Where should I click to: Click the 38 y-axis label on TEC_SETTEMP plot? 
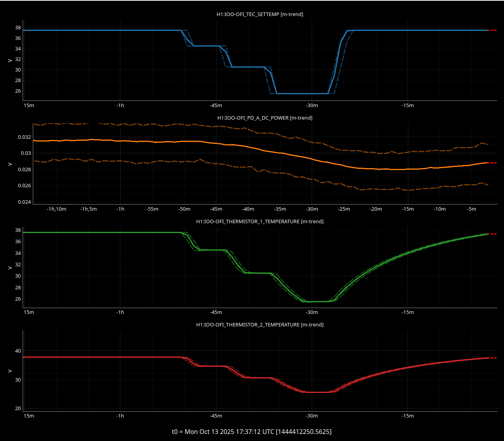coord(18,28)
